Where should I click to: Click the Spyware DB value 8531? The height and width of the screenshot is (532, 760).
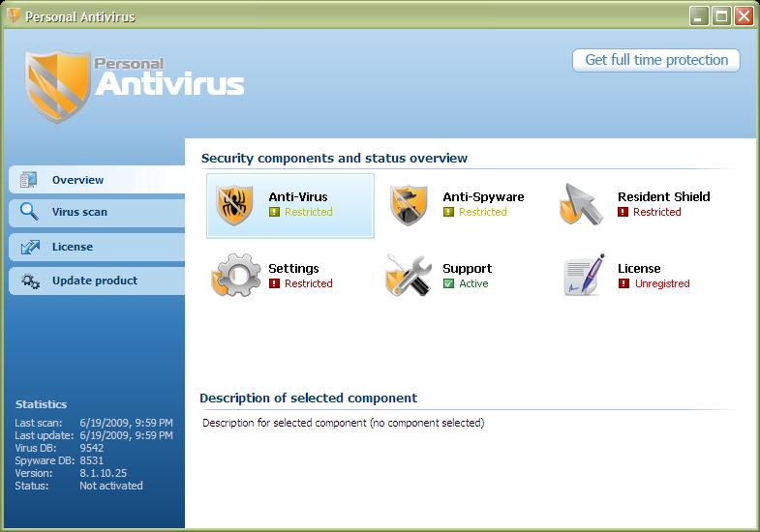tap(92, 460)
